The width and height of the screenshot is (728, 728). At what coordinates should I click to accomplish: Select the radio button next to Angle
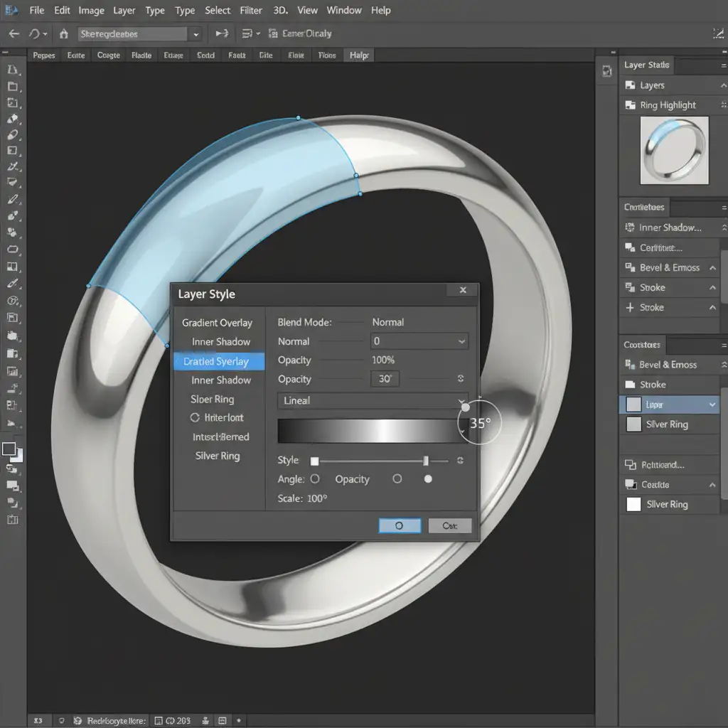[315, 479]
